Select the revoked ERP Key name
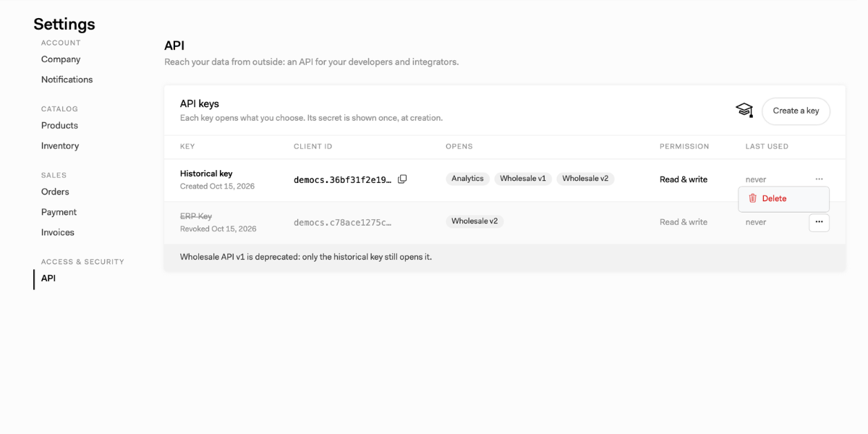The height and width of the screenshot is (434, 868). click(196, 216)
